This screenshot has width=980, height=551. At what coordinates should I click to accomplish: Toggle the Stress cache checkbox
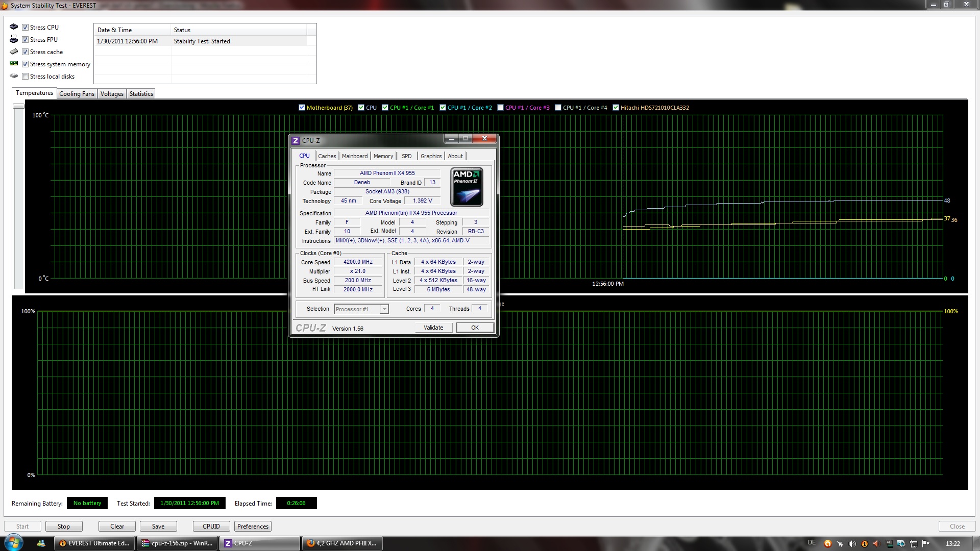[25, 52]
